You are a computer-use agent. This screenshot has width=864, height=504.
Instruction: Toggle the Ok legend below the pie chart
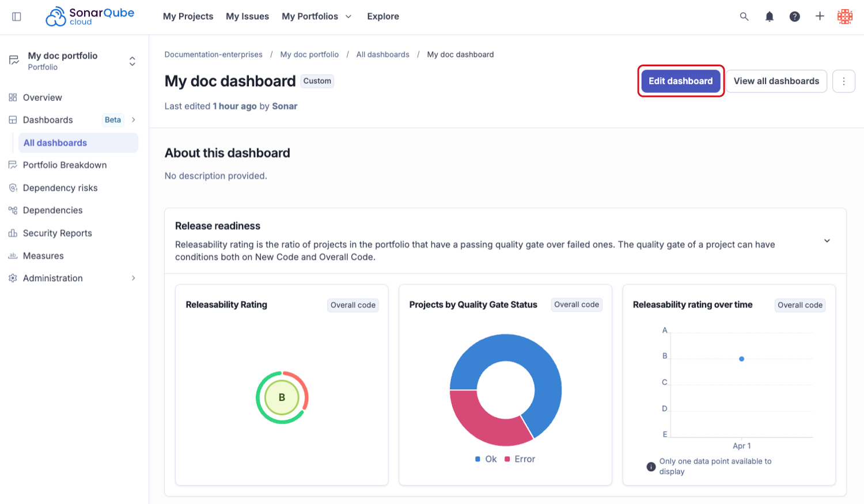(486, 458)
